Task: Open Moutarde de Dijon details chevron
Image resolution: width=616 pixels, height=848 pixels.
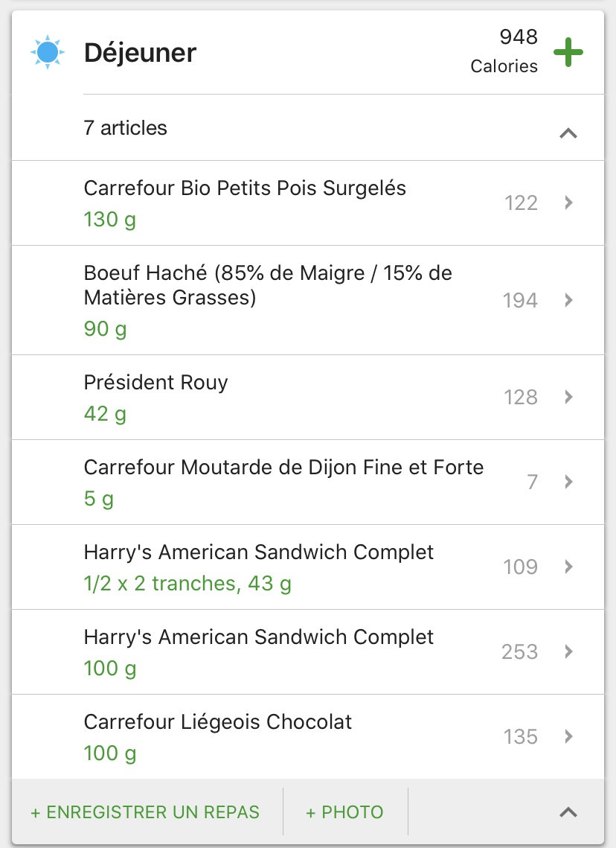Action: (568, 482)
